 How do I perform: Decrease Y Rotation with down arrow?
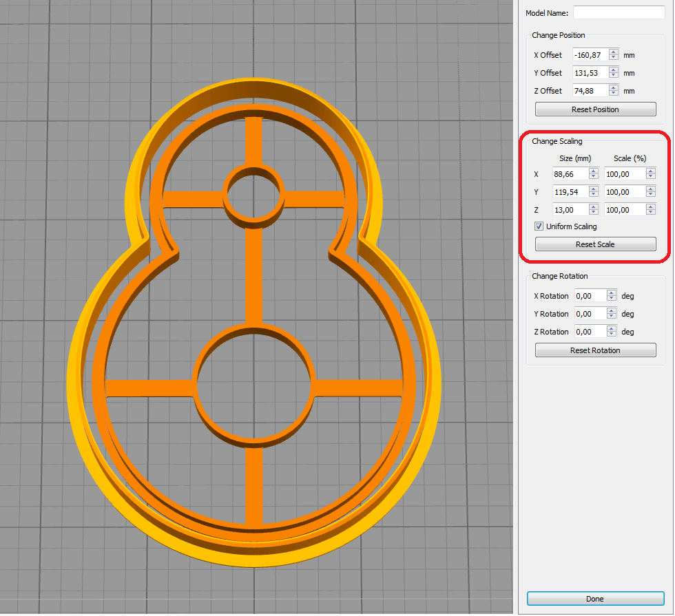click(x=612, y=317)
